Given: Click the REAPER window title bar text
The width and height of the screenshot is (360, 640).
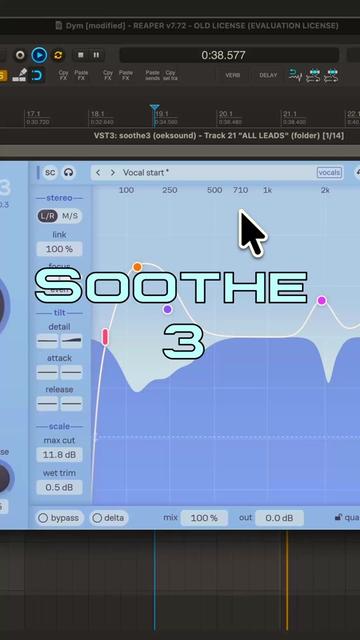Looking at the screenshot, I should pos(202,26).
